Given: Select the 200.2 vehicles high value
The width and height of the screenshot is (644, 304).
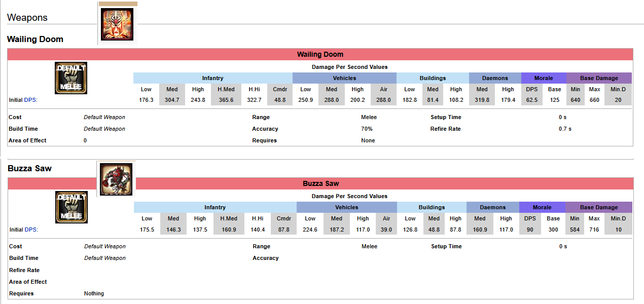Looking at the screenshot, I should click(357, 100).
